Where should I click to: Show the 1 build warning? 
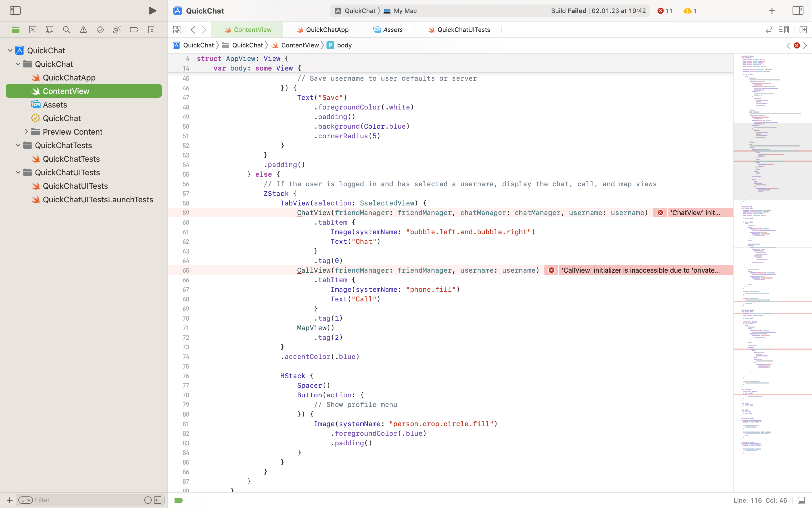[x=690, y=11]
